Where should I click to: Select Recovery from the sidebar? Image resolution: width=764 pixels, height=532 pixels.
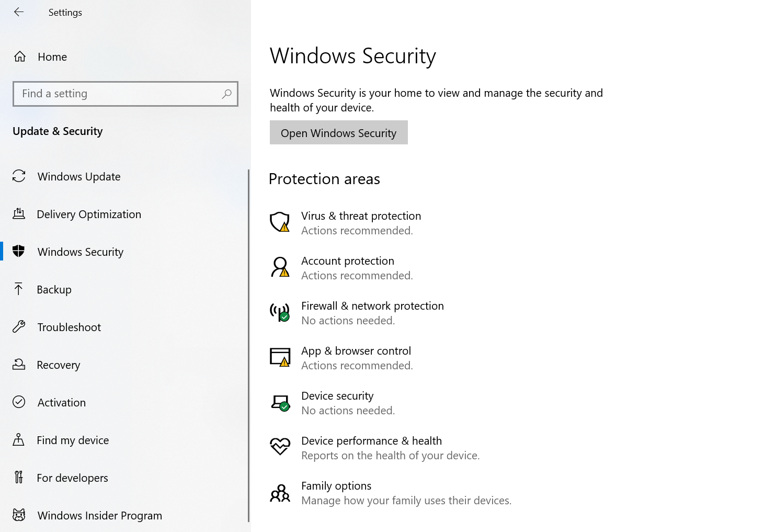tap(59, 365)
